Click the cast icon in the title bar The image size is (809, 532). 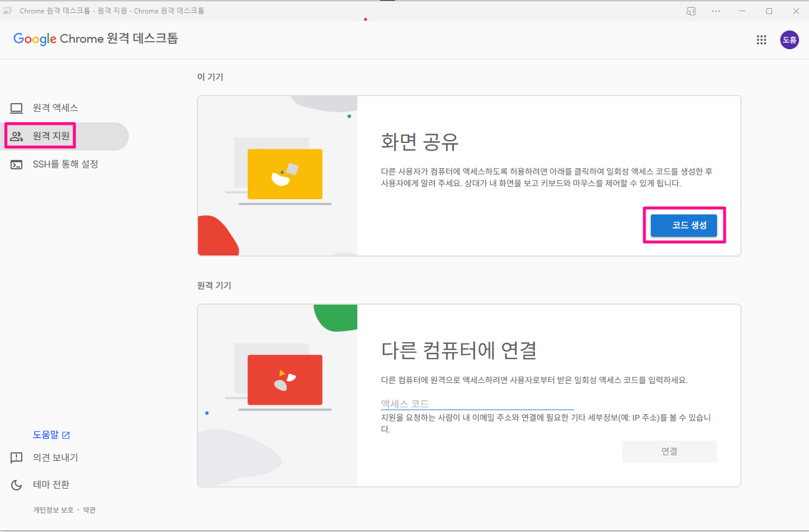pos(691,11)
